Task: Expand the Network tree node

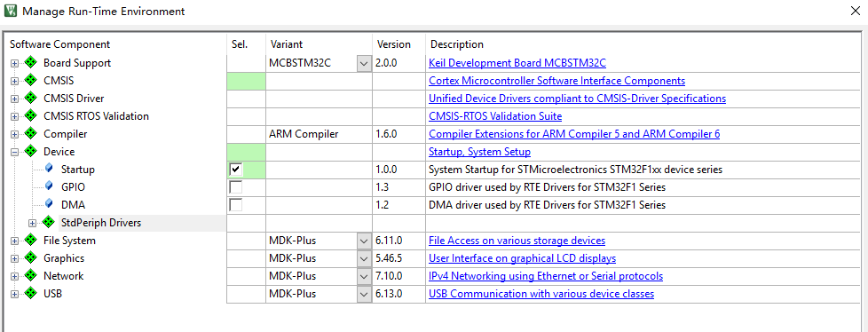Action: [14, 276]
